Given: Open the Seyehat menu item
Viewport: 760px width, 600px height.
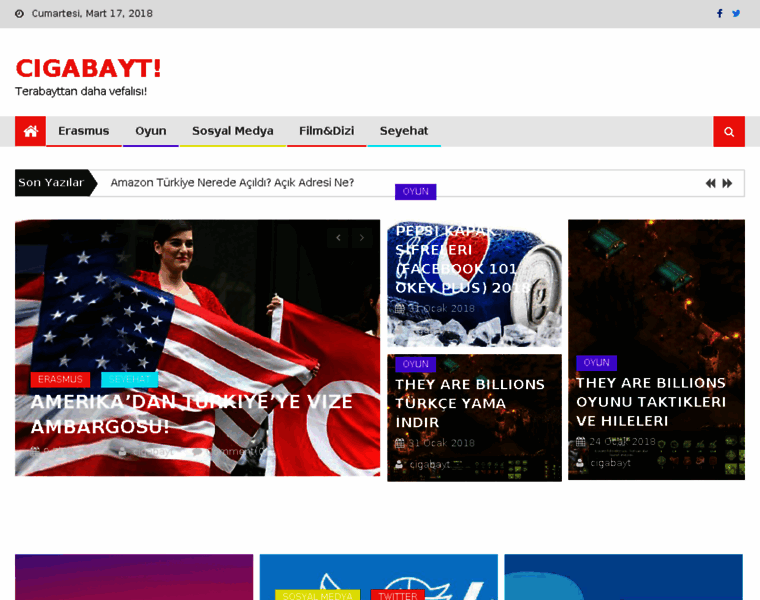Looking at the screenshot, I should pos(404,131).
